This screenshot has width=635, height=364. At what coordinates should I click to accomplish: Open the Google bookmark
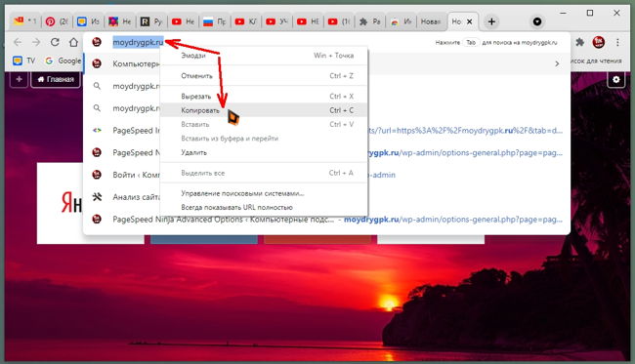(x=63, y=61)
